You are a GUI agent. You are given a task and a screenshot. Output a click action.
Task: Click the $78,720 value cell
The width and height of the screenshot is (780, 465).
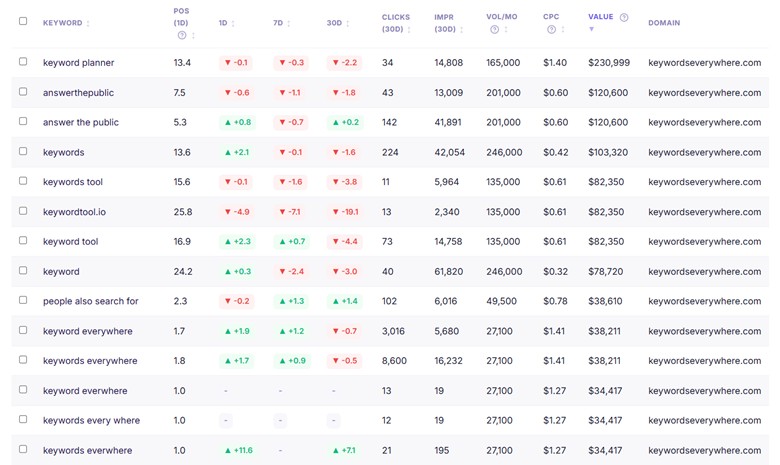605,272
